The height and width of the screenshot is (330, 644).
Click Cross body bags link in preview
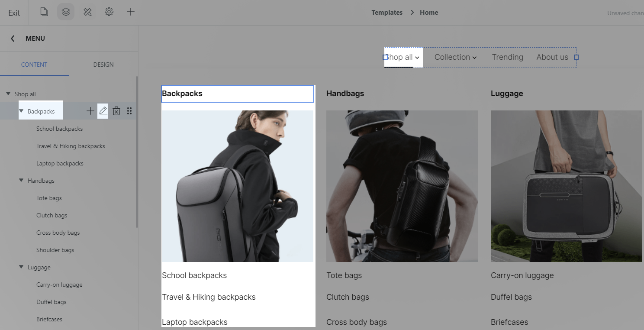tap(357, 322)
